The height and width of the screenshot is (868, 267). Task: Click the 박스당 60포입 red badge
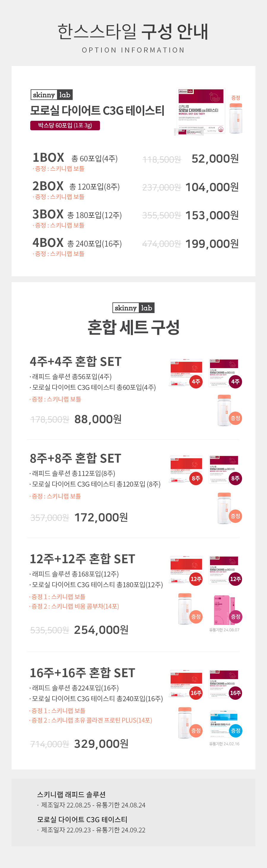pos(65,125)
